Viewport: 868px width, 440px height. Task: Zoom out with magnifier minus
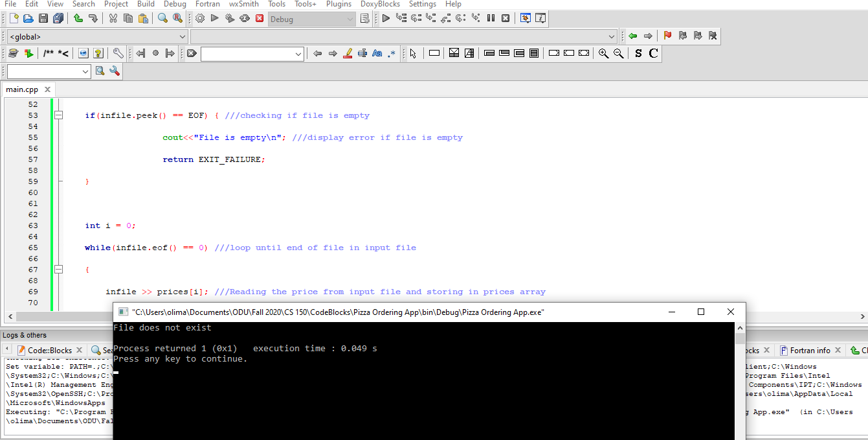point(618,53)
